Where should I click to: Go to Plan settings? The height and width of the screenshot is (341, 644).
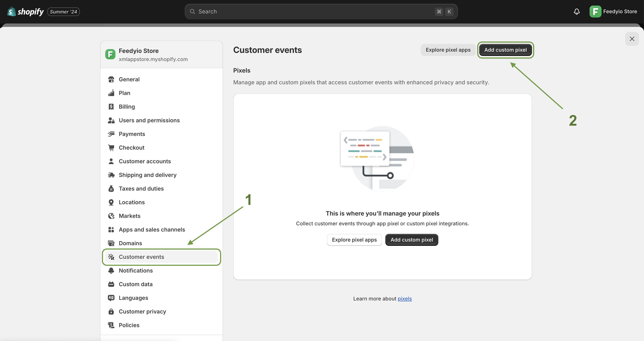162,93
